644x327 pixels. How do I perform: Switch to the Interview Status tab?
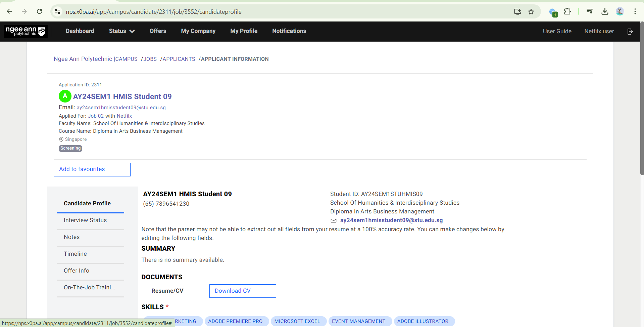(85, 220)
